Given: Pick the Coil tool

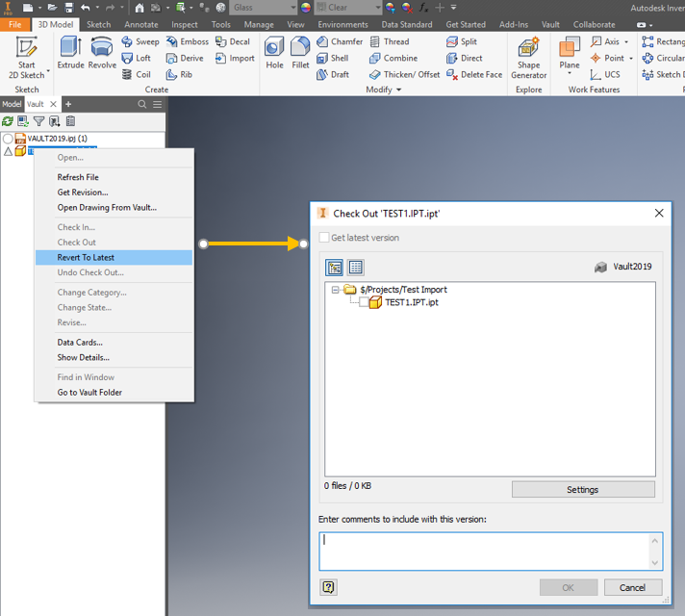Looking at the screenshot, I should (136, 74).
